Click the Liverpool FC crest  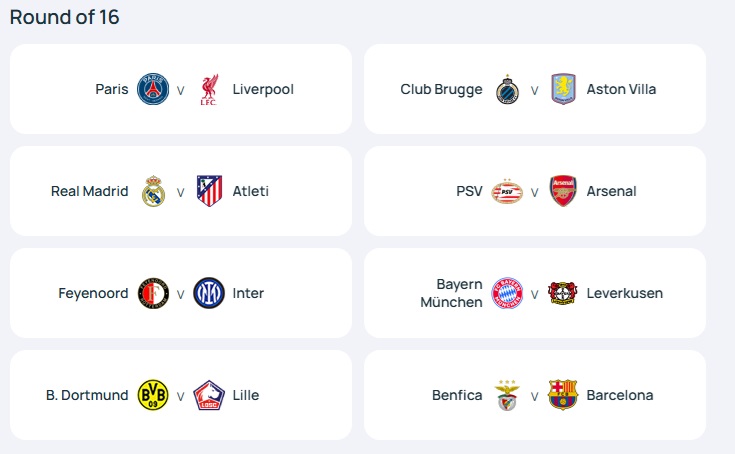209,89
